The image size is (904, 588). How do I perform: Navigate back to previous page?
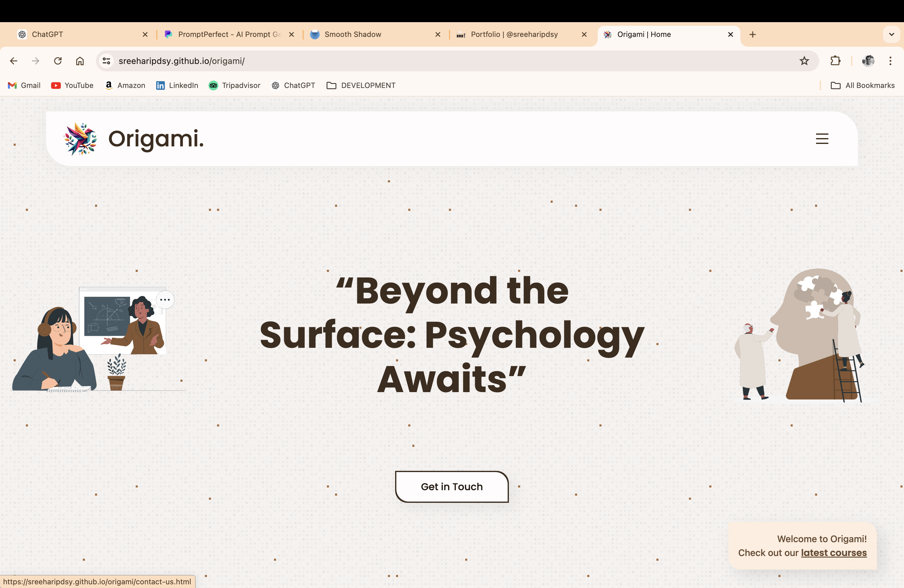(x=14, y=61)
